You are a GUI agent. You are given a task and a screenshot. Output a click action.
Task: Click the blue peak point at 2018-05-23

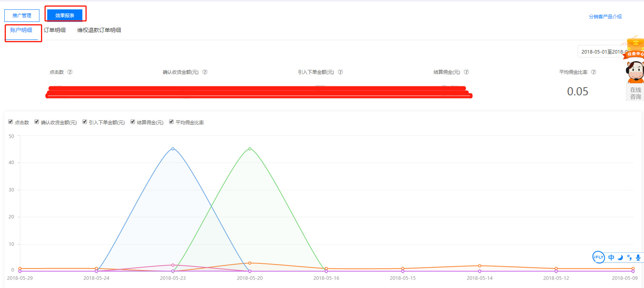[x=173, y=149]
